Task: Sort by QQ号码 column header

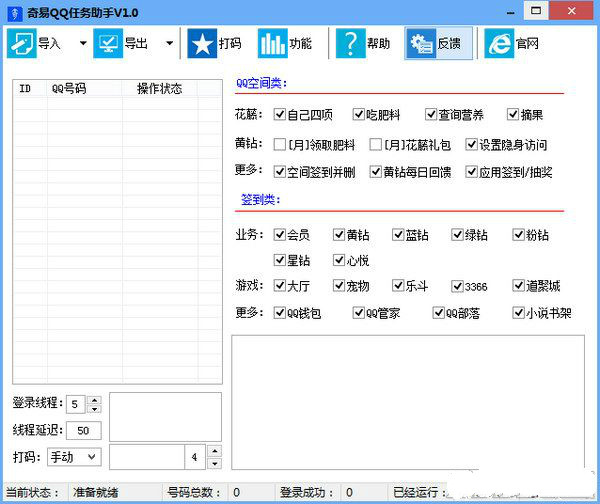Action: point(85,88)
